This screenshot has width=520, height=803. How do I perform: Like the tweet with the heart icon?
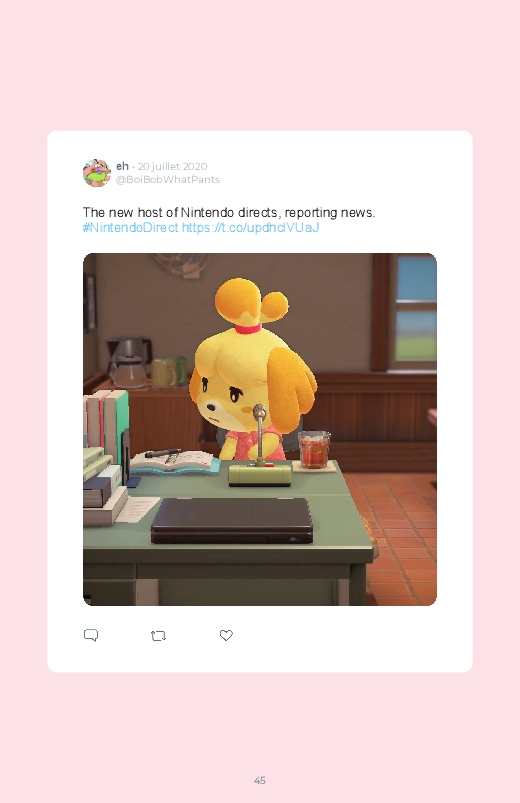coord(226,635)
